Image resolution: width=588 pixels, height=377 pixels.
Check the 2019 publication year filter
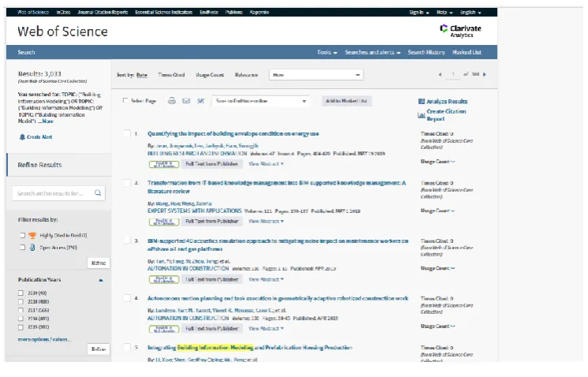coord(21,293)
